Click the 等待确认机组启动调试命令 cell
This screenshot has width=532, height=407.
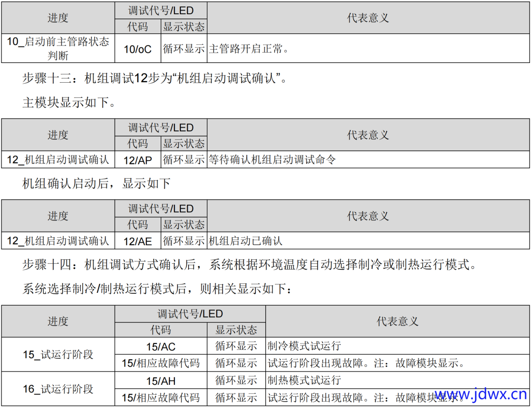pos(272,159)
